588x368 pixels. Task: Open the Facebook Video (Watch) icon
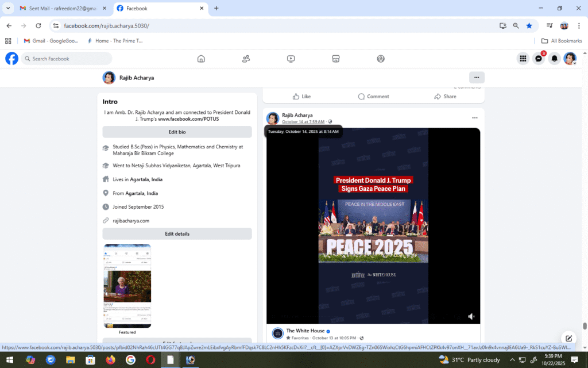291,59
